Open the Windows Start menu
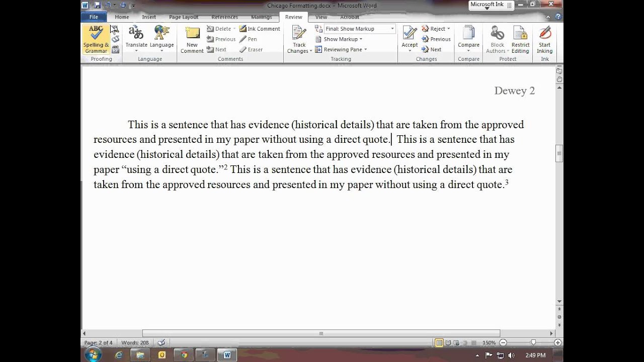 pyautogui.click(x=93, y=355)
